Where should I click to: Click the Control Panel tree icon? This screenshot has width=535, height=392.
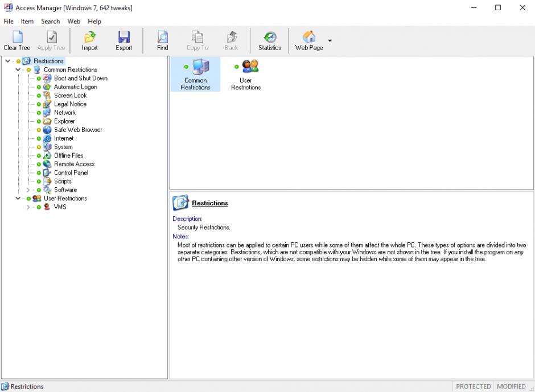[47, 172]
